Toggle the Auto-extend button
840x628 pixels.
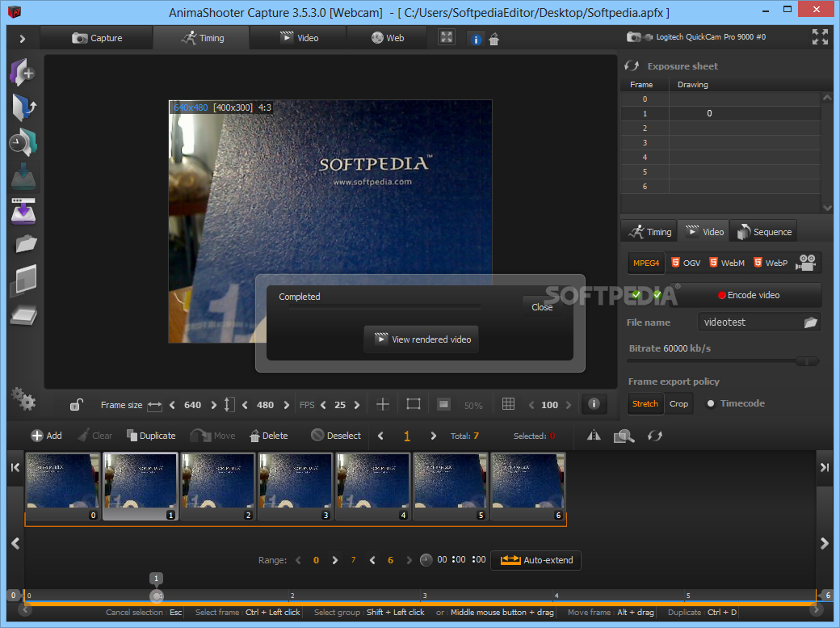click(535, 560)
